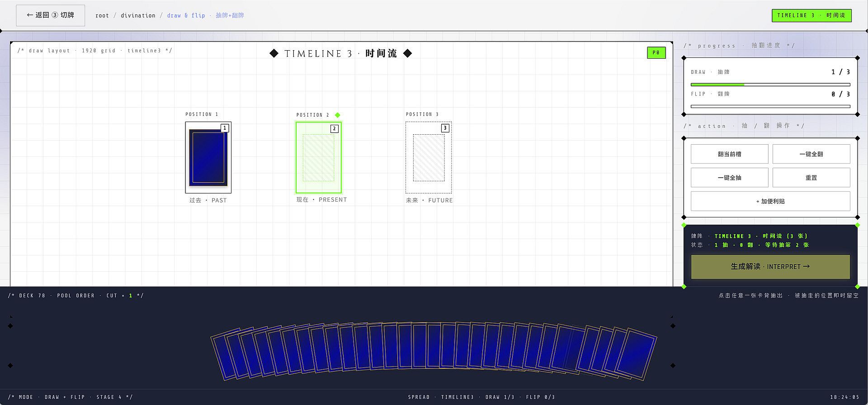This screenshot has height=405, width=868.
Task: Click the DRAW 抽牌 progress bar
Action: click(x=770, y=85)
